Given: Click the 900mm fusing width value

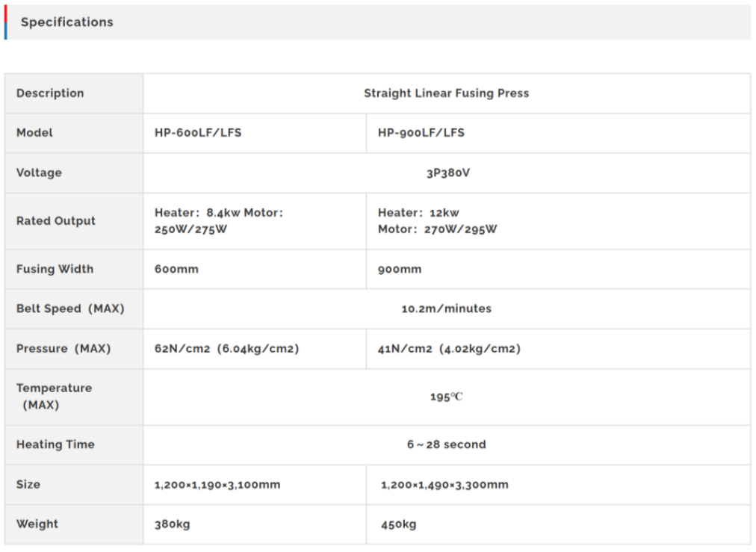Looking at the screenshot, I should click(x=400, y=269).
